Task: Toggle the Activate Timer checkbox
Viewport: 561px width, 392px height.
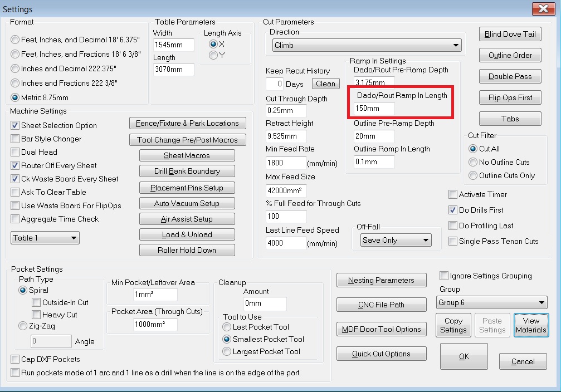Action: [x=453, y=194]
